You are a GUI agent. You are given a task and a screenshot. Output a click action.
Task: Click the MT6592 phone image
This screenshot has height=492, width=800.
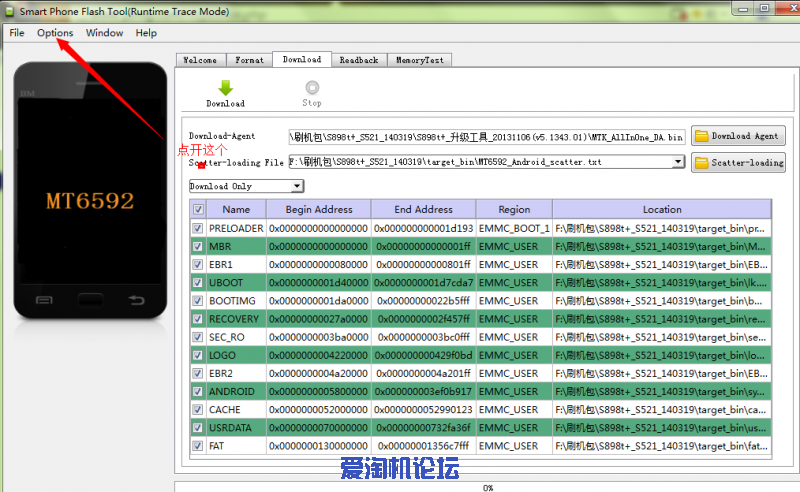coord(90,190)
